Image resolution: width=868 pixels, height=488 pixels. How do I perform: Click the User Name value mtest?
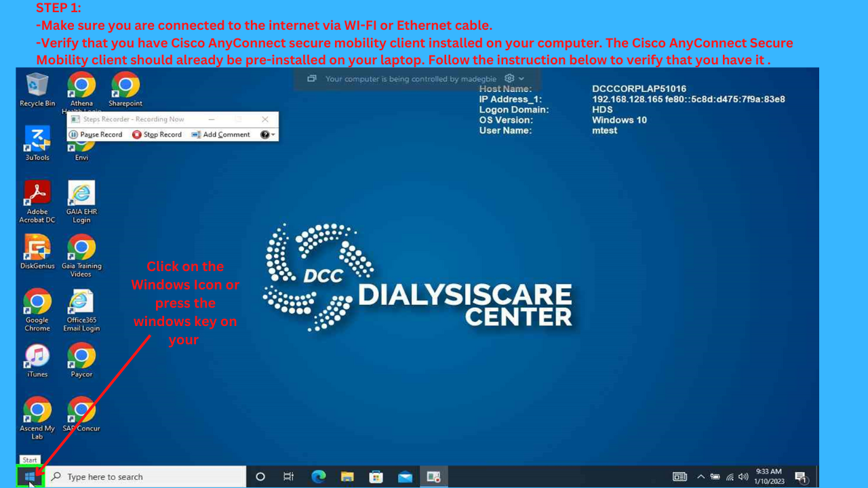click(x=604, y=130)
